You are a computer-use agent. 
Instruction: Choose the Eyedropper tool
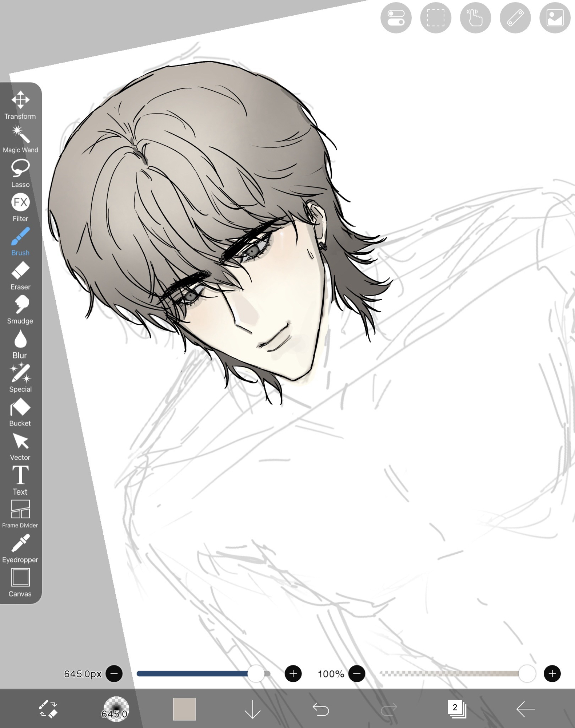pyautogui.click(x=20, y=549)
